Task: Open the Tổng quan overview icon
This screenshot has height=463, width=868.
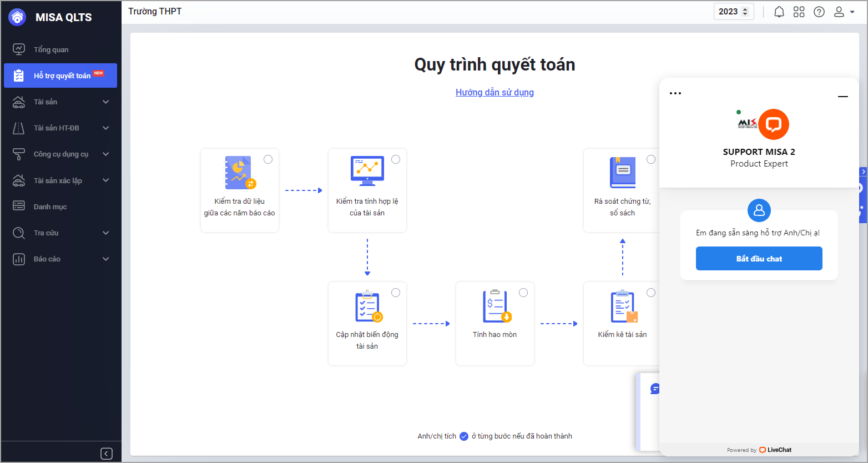Action: (x=19, y=49)
